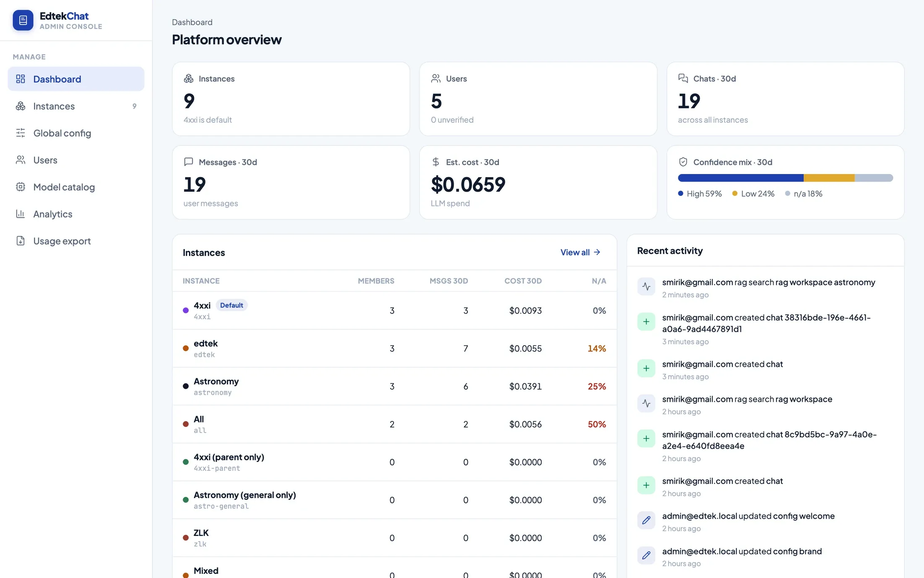Click the yellow Low segment of confidence bar
Viewport: 924px width, 578px height.
tap(829, 178)
